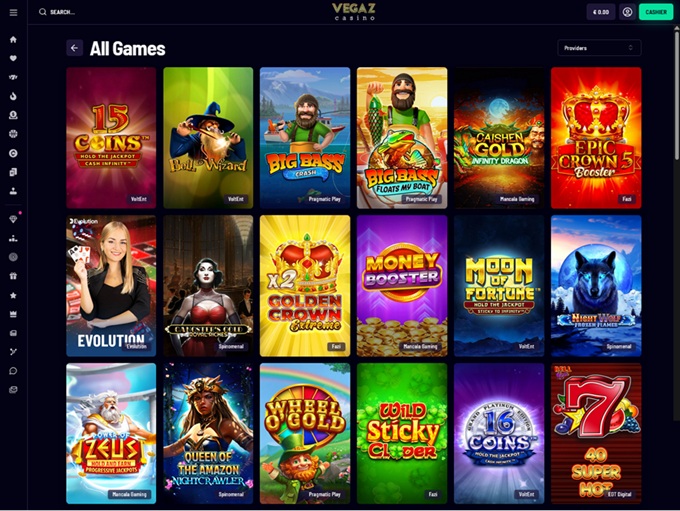View the €0.00 balance
This screenshot has height=511, width=680.
pos(601,12)
